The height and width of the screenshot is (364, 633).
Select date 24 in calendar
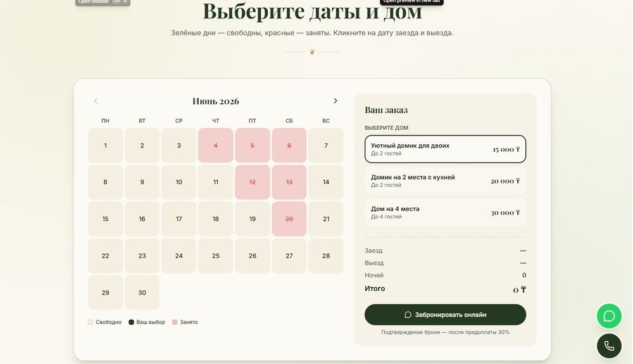pos(179,256)
